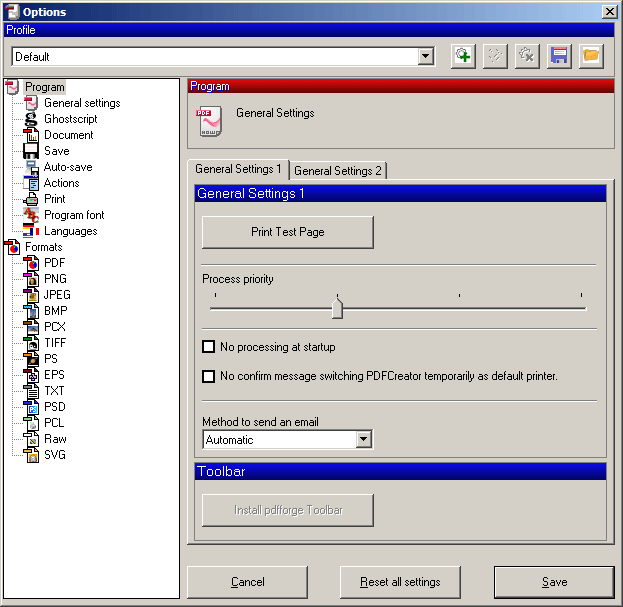Click the Document icon in the tree
This screenshot has width=623, height=607.
[x=31, y=135]
